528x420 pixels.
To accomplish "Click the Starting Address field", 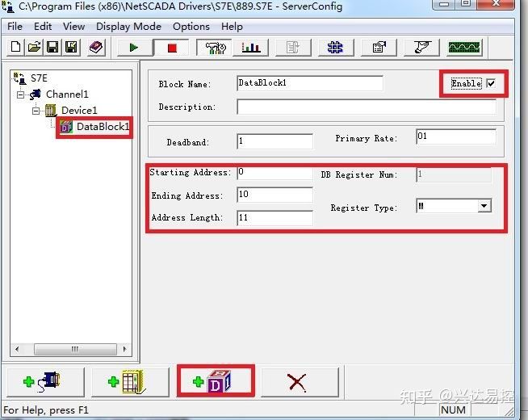I will tap(275, 173).
